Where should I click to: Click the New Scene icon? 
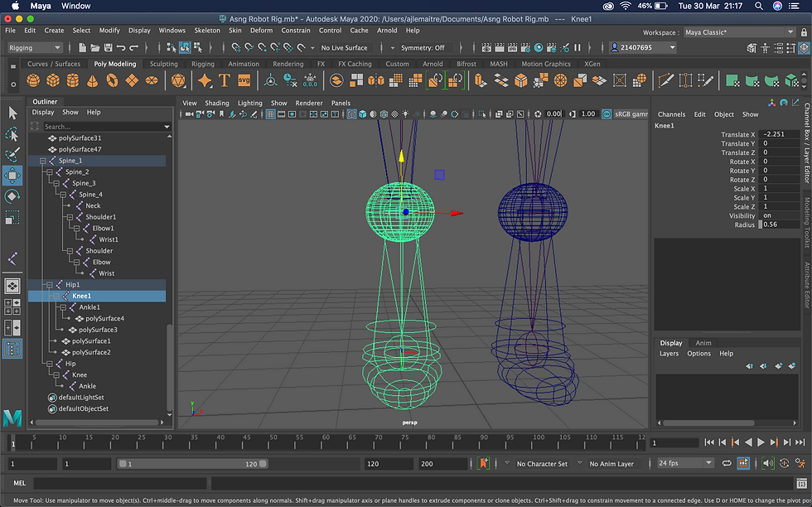82,48
